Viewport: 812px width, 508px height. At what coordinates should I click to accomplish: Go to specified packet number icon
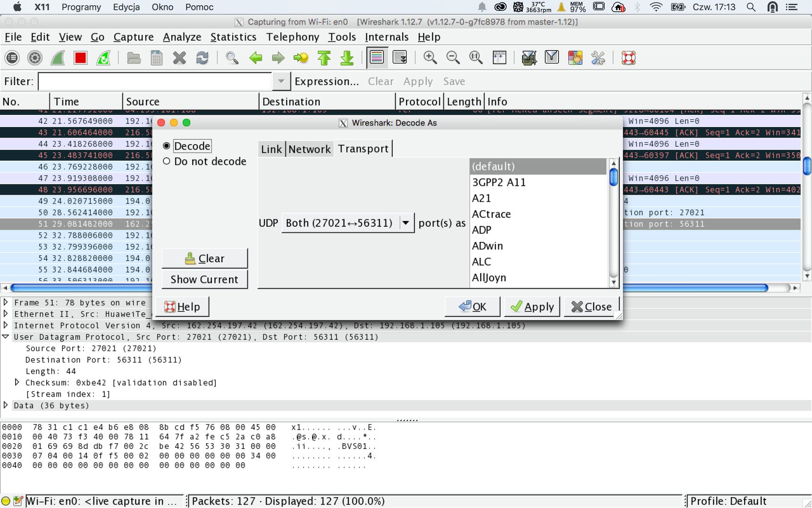pos(301,58)
